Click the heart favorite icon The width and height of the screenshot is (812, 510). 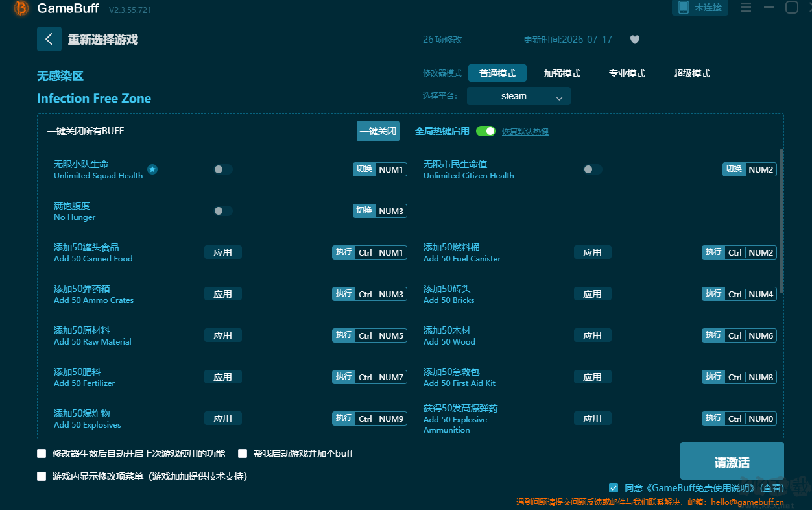click(635, 40)
